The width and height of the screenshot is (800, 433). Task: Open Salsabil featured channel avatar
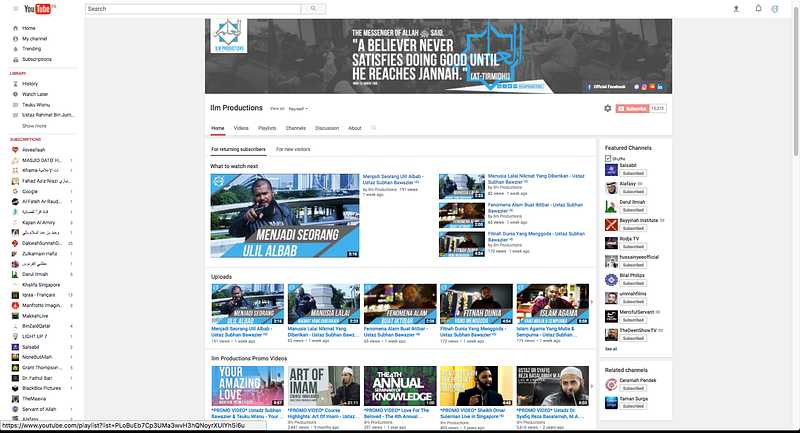[611, 170]
